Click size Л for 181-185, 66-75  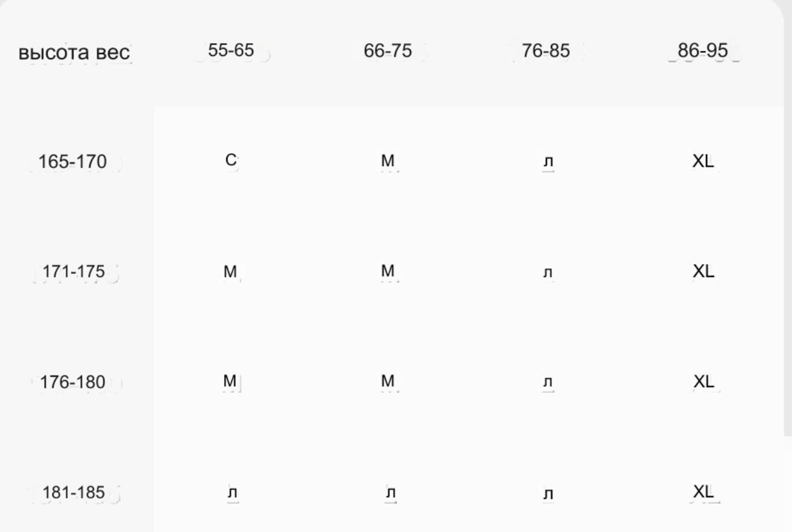pos(389,494)
